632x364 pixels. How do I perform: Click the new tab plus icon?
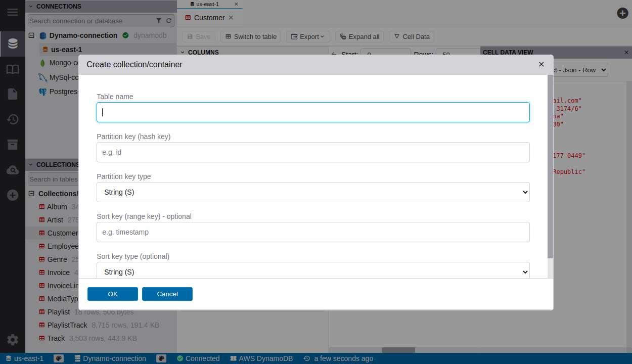(622, 13)
